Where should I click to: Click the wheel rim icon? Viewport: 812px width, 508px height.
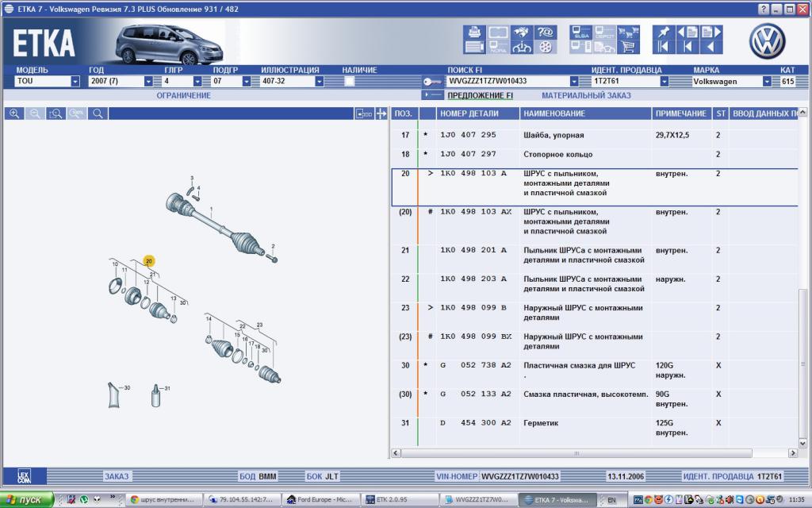(x=546, y=47)
